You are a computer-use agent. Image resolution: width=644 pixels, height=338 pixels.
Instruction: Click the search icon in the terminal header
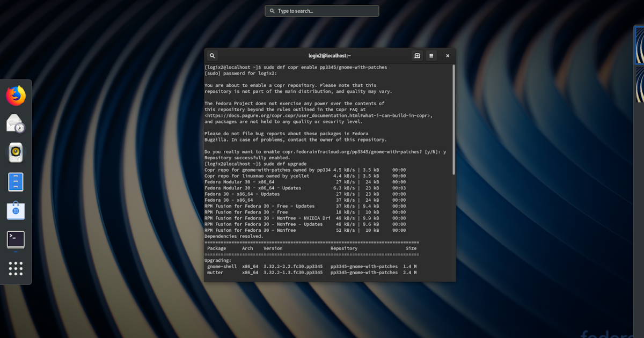[212, 55]
